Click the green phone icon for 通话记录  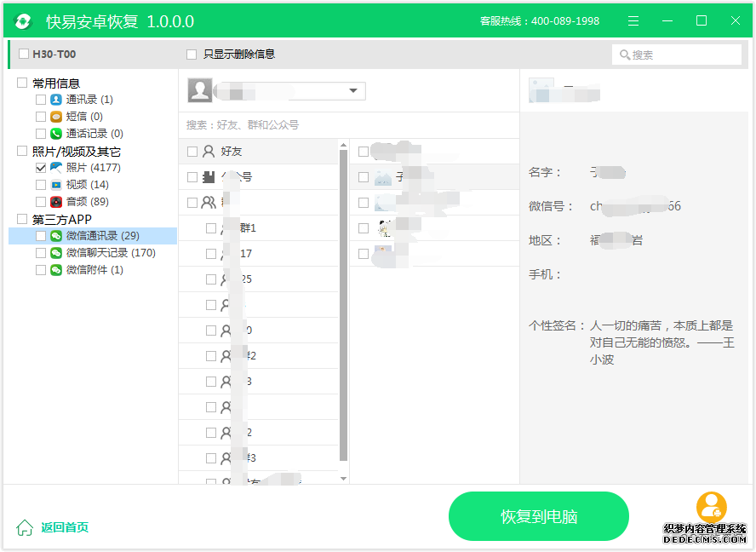point(56,134)
